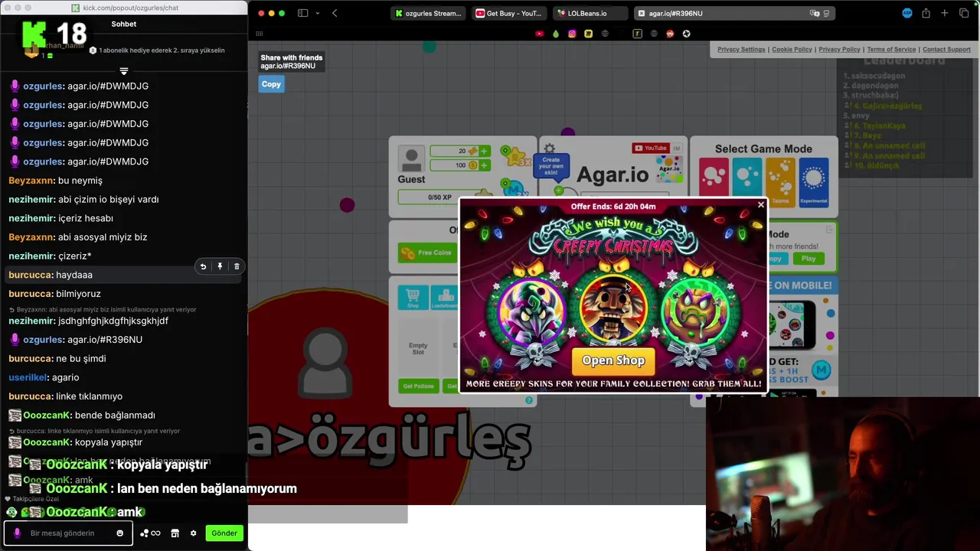Select the Experimental game mode
The height and width of the screenshot is (551, 980).
[814, 182]
